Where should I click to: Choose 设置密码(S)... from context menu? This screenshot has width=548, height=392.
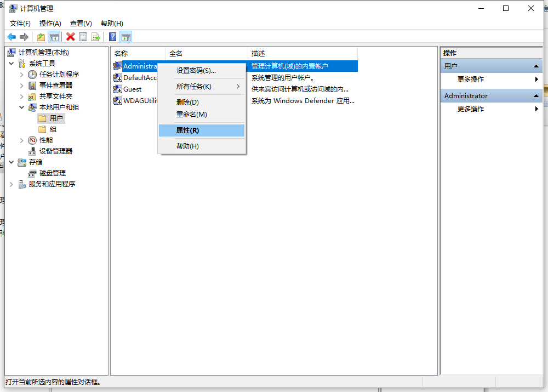coord(196,71)
